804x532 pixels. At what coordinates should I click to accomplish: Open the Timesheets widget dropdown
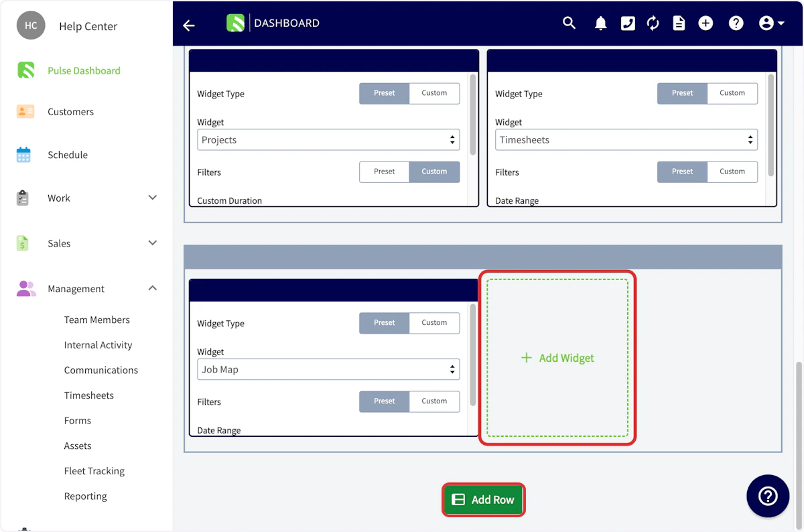[626, 140]
